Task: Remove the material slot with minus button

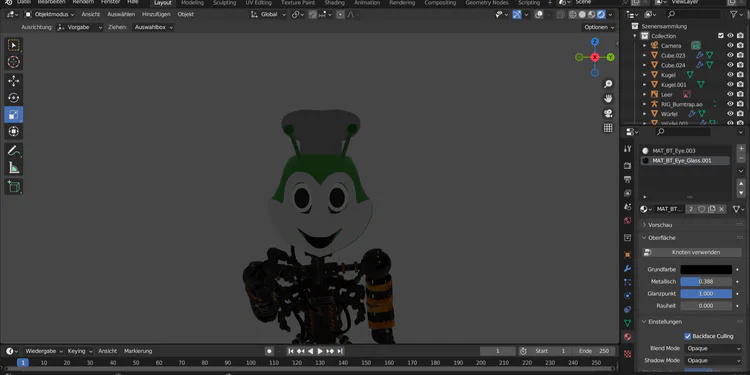Action: point(741,158)
